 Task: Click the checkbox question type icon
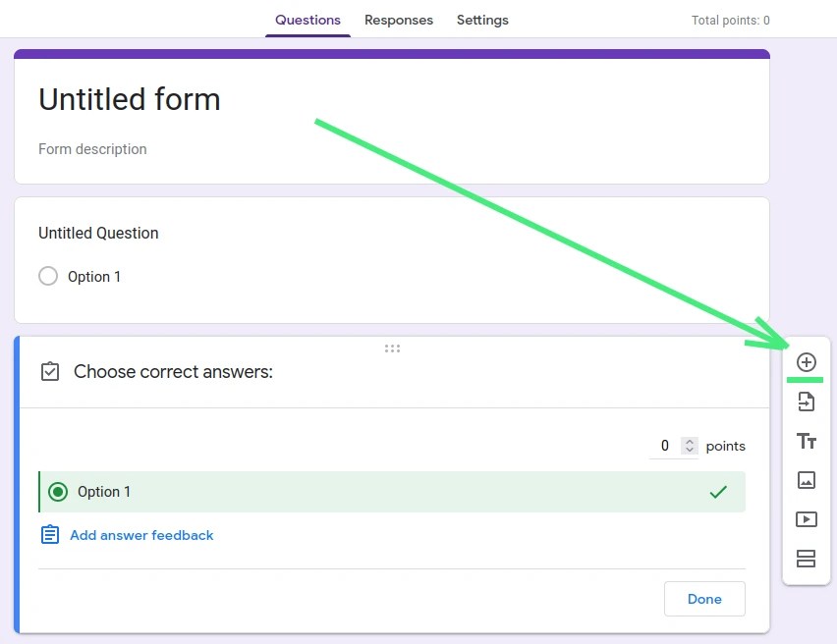coord(50,371)
